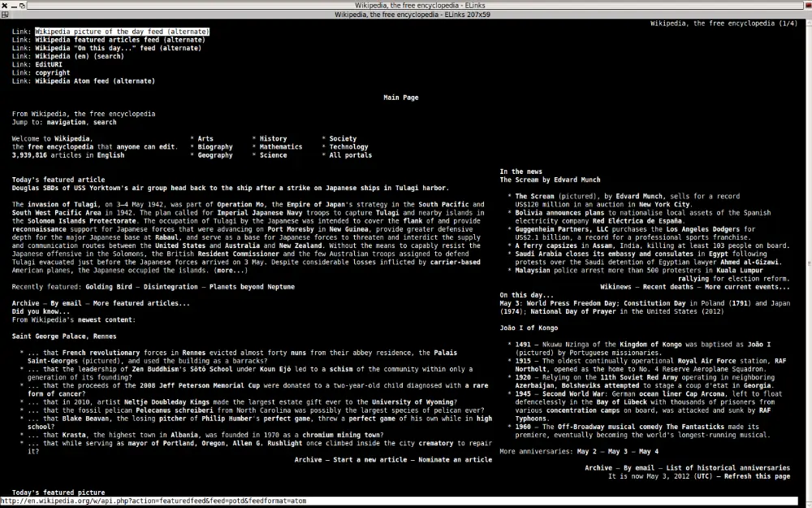Open the Mathematics portal link
812x508 pixels.
(x=281, y=147)
